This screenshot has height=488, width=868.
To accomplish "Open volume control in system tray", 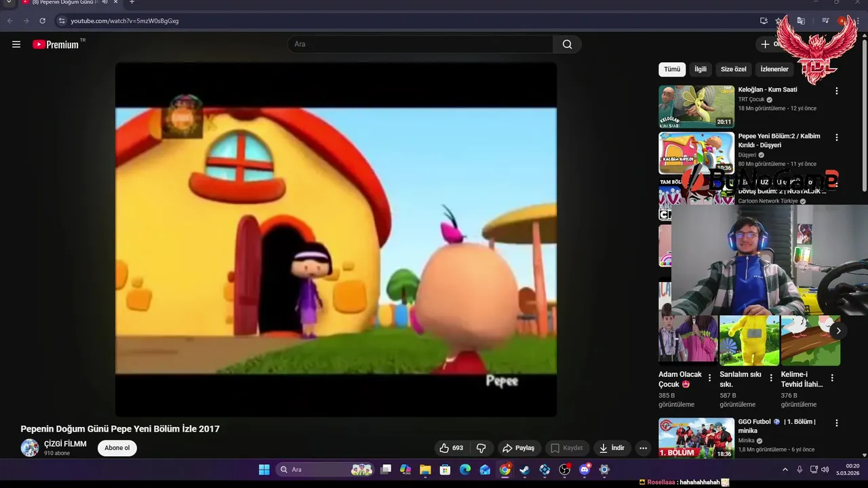I will point(825,470).
